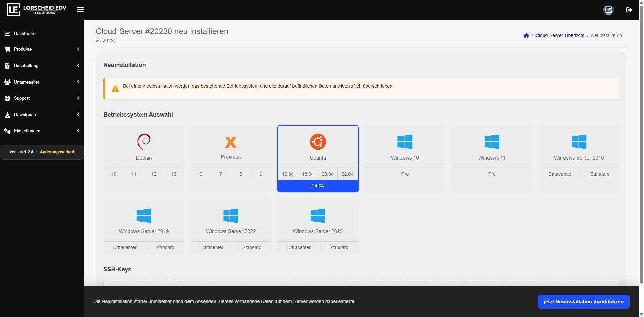The image size is (644, 317).
Task: Choose Windows Server 2022 Standard
Action: (x=252, y=247)
